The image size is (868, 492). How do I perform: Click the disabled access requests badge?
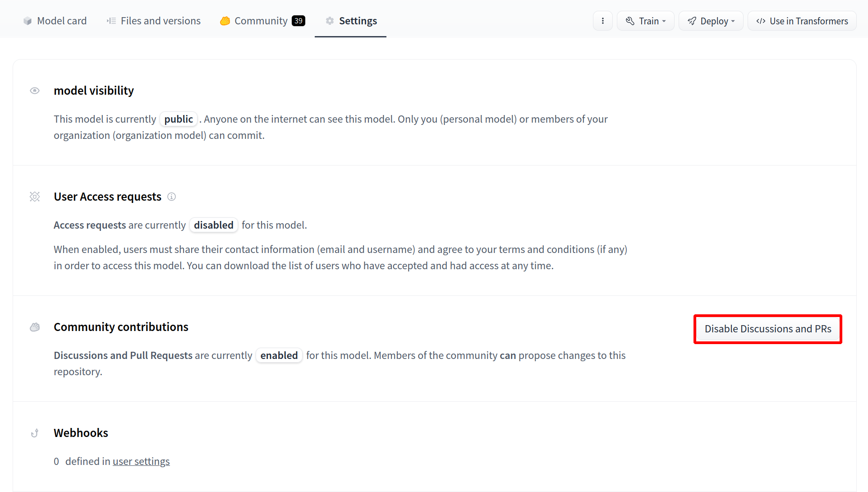213,225
